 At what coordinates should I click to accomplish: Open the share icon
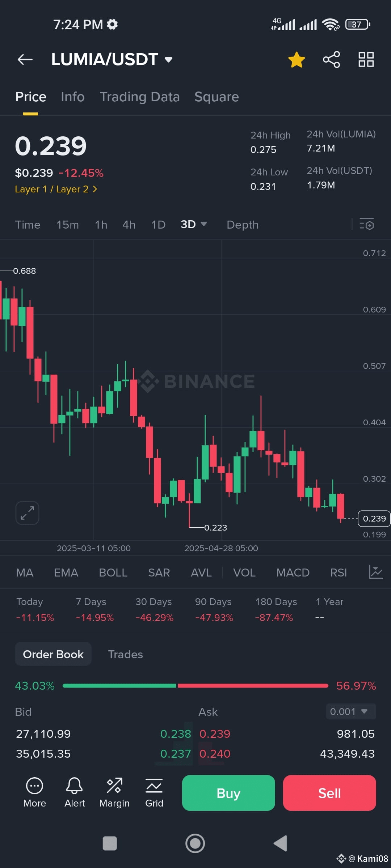[331, 60]
